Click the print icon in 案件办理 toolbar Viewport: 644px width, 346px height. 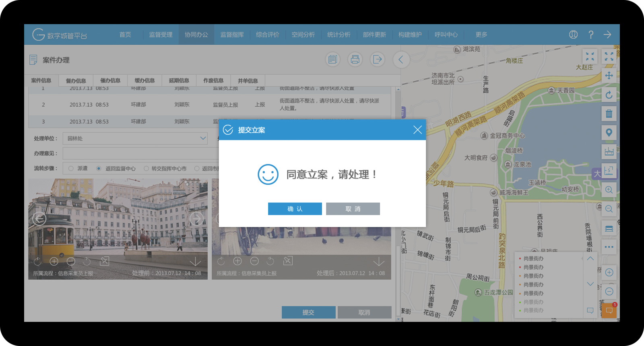coord(355,60)
